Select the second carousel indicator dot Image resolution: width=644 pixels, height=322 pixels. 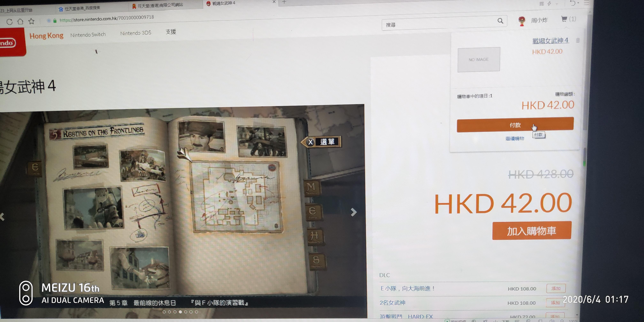[169, 312]
